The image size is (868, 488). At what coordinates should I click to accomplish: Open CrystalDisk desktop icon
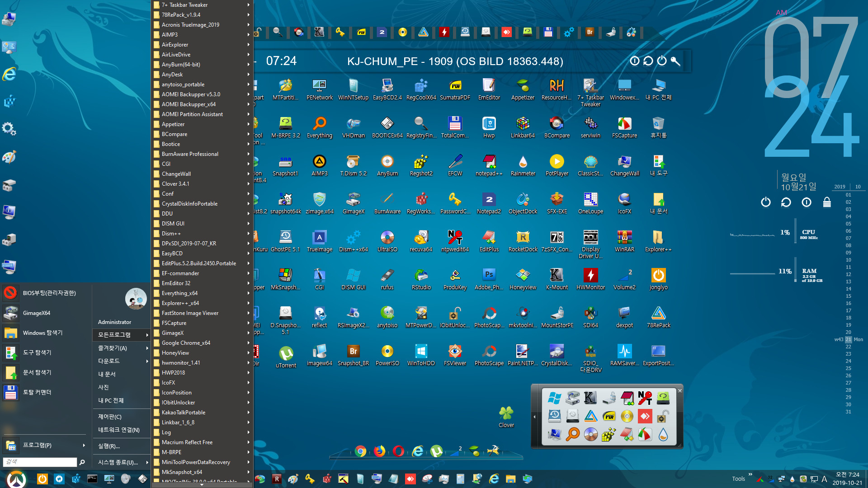pyautogui.click(x=557, y=355)
